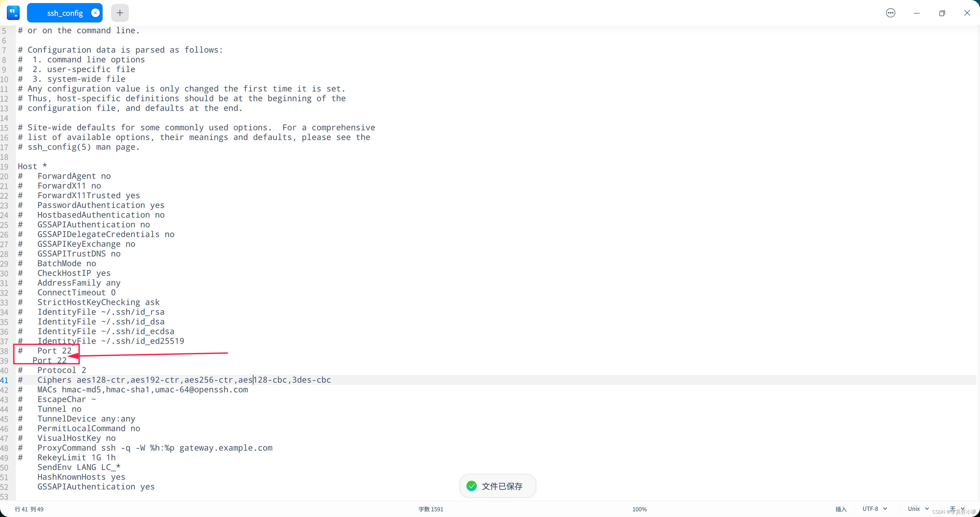Viewport: 980px width, 517px height.
Task: Click the 'GSSAPIDelegateCredentials no' line
Action: [x=96, y=234]
